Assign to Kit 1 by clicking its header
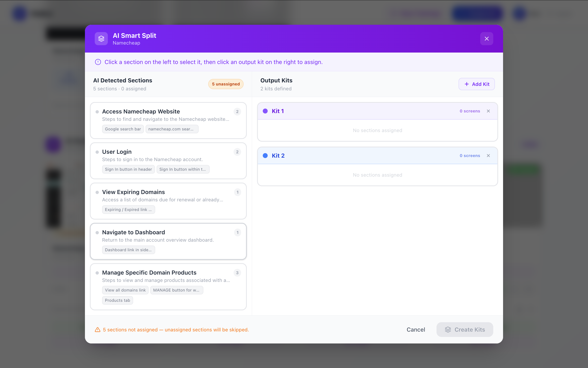Screen dimensions: 588x368 click(377, 111)
